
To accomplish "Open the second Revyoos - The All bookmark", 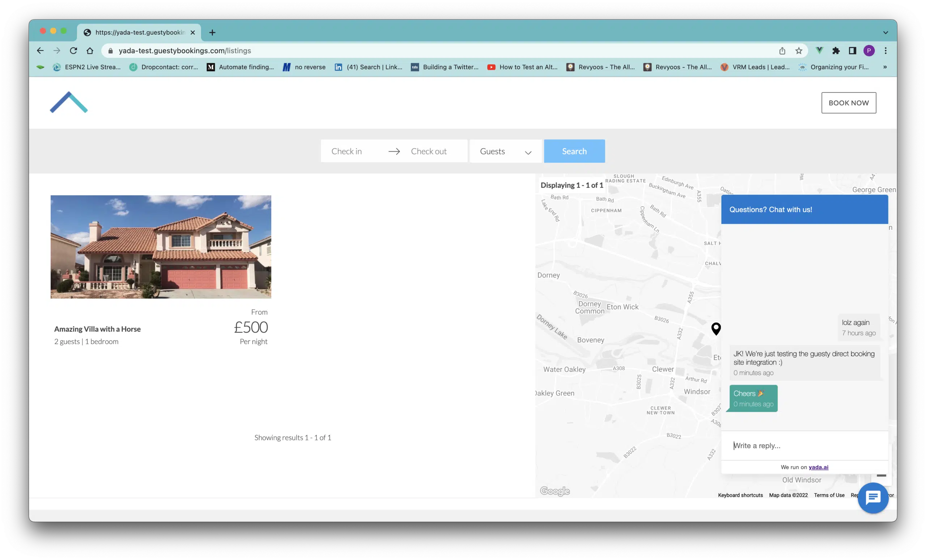I will [677, 67].
